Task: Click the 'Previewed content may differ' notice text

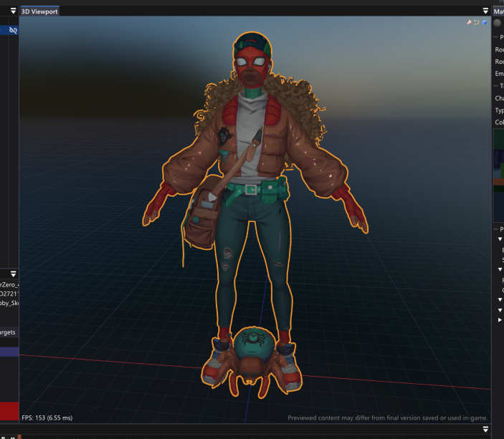Action: tap(387, 418)
